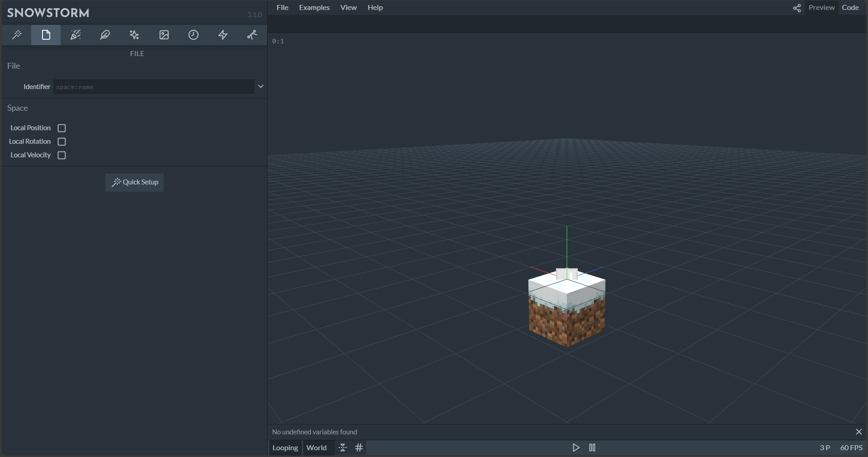868x457 pixels.
Task: Click the 0:1 expression readout
Action: click(x=278, y=41)
